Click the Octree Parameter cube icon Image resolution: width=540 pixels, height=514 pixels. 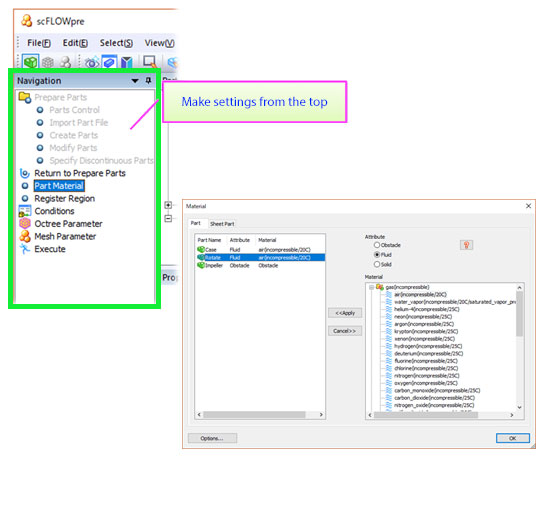(25, 223)
